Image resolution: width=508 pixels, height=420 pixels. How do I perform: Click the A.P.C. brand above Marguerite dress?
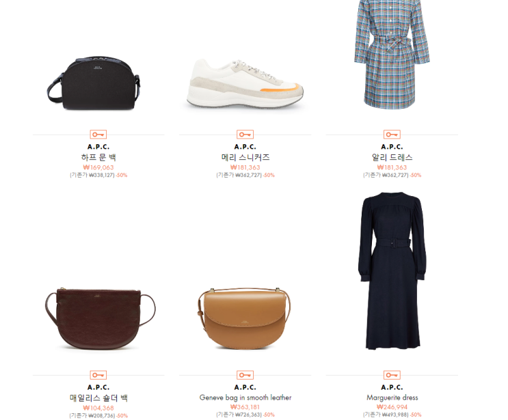pyautogui.click(x=392, y=387)
